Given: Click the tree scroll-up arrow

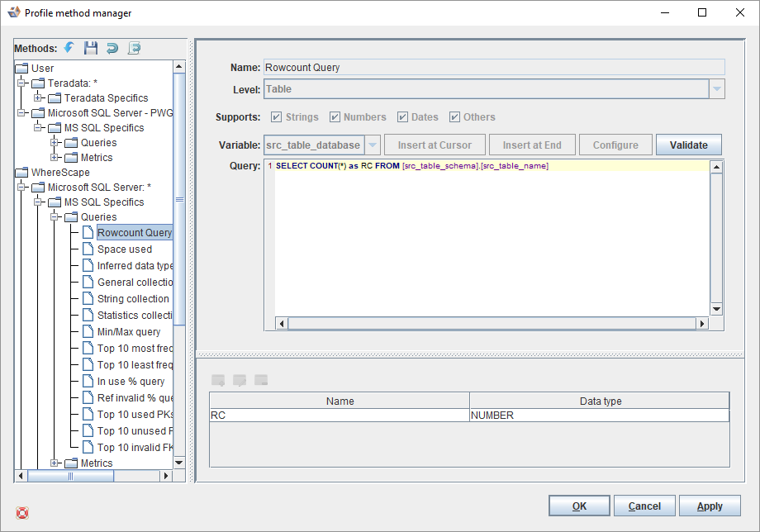Looking at the screenshot, I should point(179,66).
